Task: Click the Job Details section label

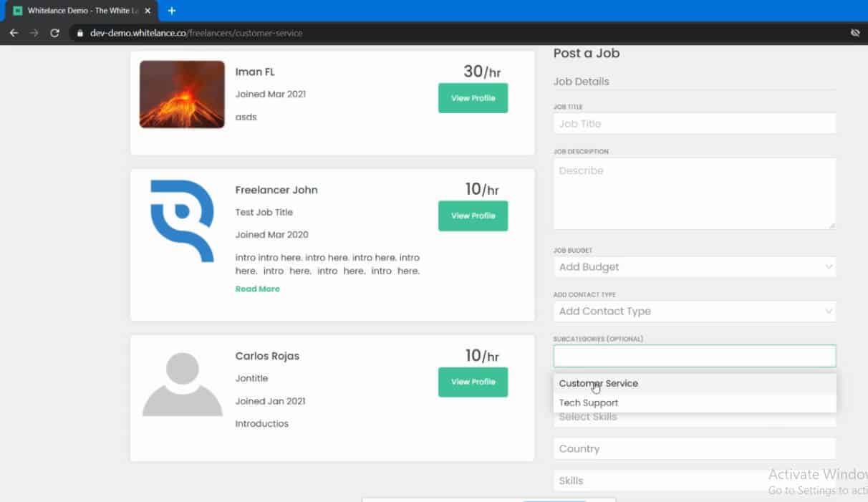Action: click(x=582, y=82)
